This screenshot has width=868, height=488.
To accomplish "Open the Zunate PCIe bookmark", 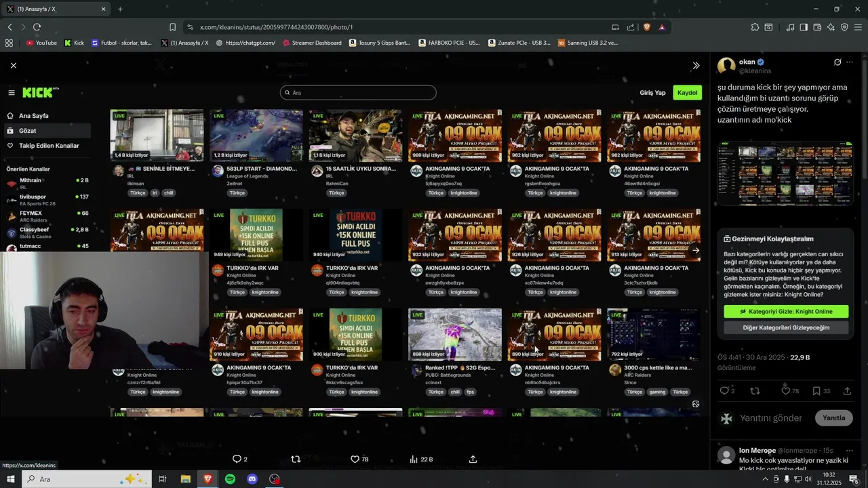I will pos(519,43).
